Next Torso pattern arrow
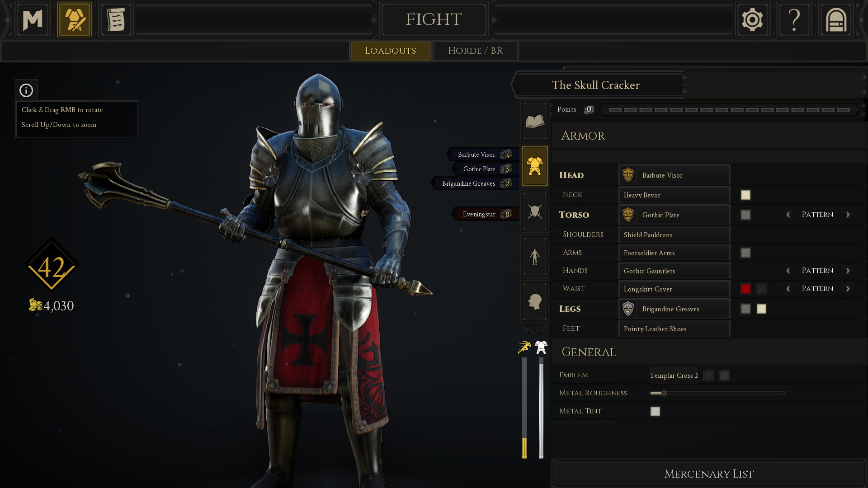Viewport: 868px width, 488px height. click(848, 215)
